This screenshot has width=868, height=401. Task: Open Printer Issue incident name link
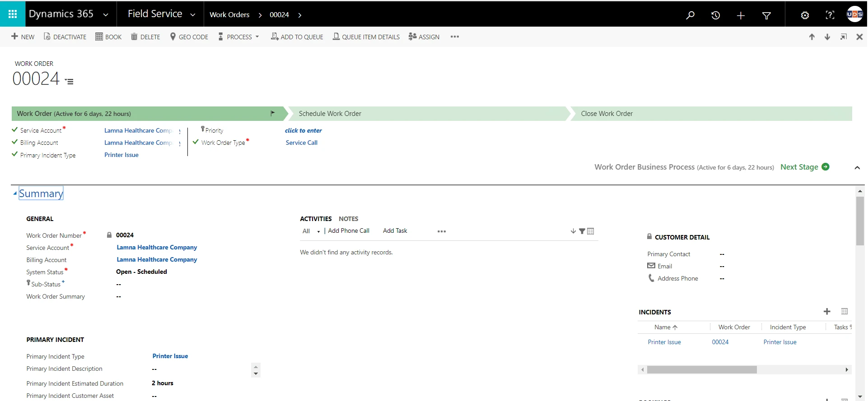click(664, 342)
